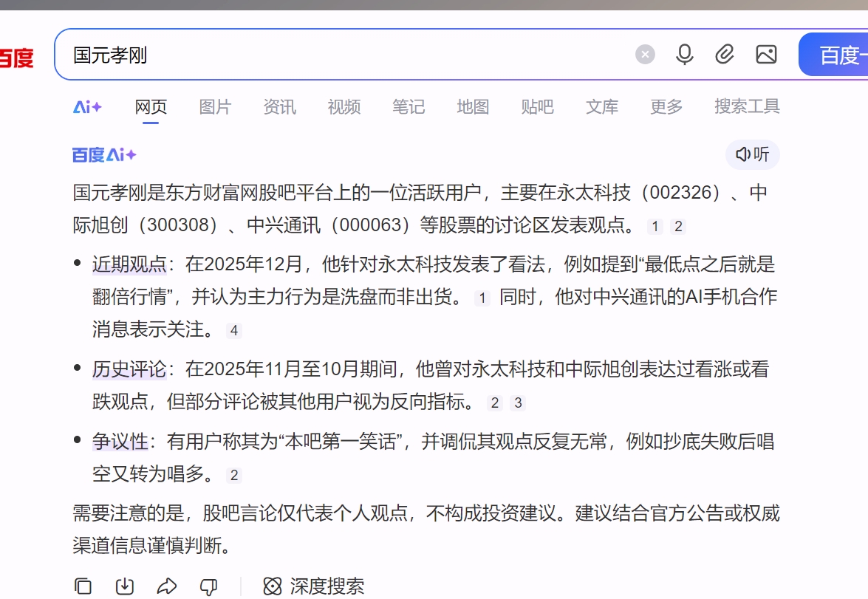Attach a file using paperclip icon
The image size is (868, 599).
(x=725, y=54)
